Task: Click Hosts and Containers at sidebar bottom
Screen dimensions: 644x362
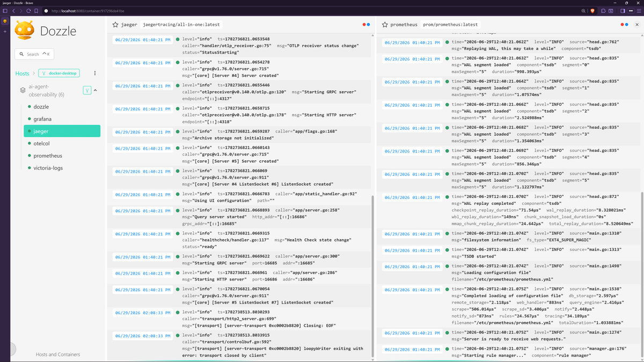Action: coord(58,354)
